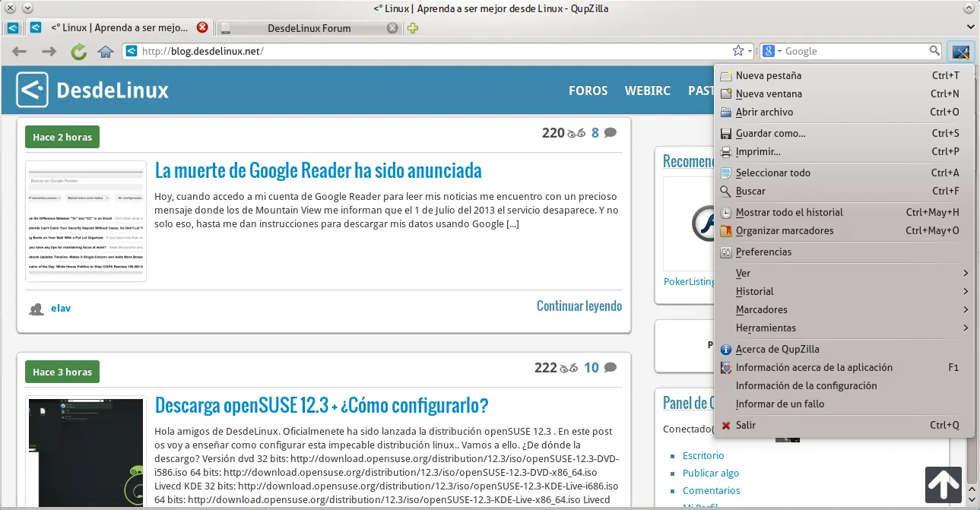The image size is (980, 510).
Task: Click author link elav
Action: [61, 309]
